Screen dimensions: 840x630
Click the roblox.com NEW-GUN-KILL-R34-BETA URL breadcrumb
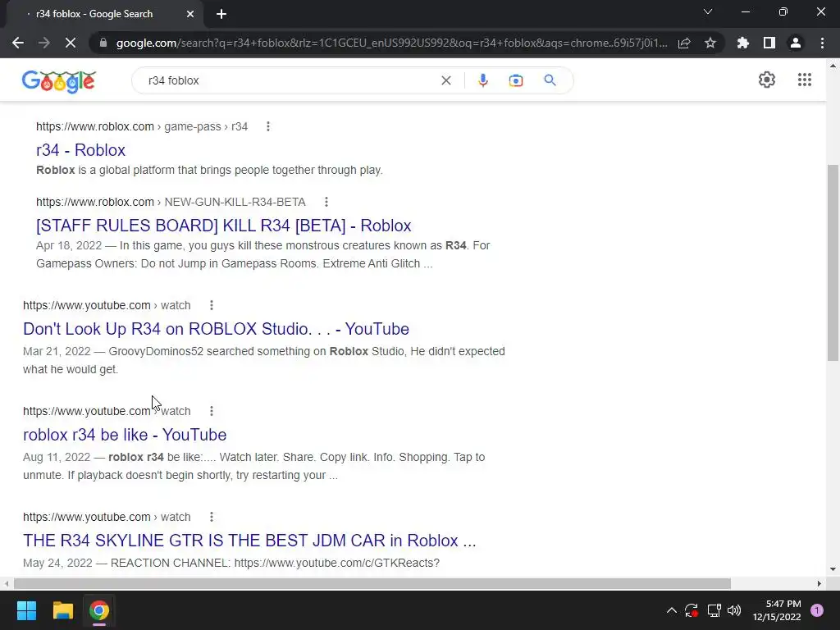tap(171, 202)
